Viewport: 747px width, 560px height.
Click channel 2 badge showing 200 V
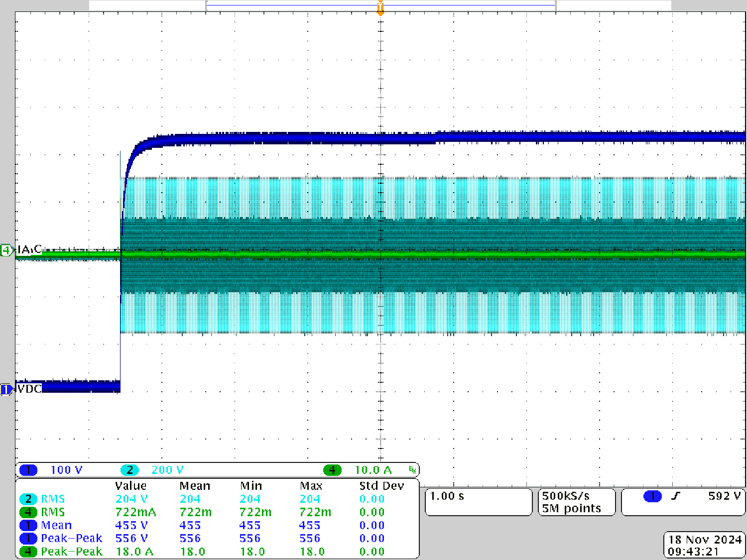pyautogui.click(x=129, y=470)
